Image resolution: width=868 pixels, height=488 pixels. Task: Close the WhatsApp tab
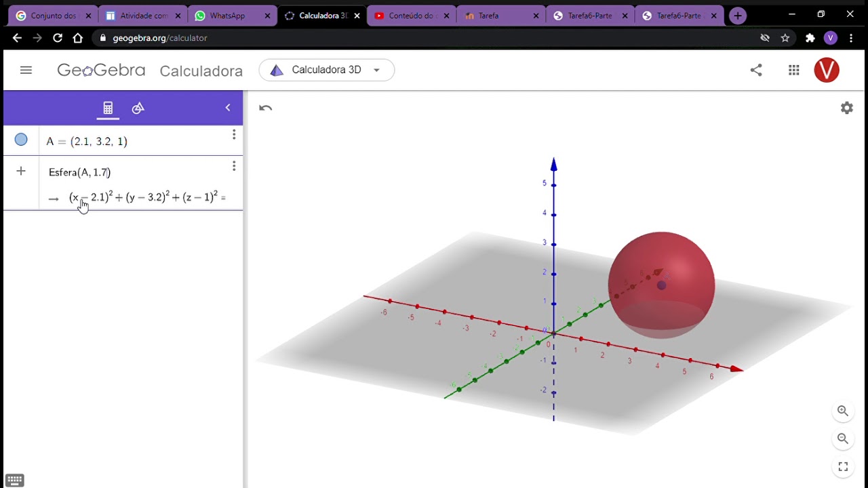[x=268, y=16]
